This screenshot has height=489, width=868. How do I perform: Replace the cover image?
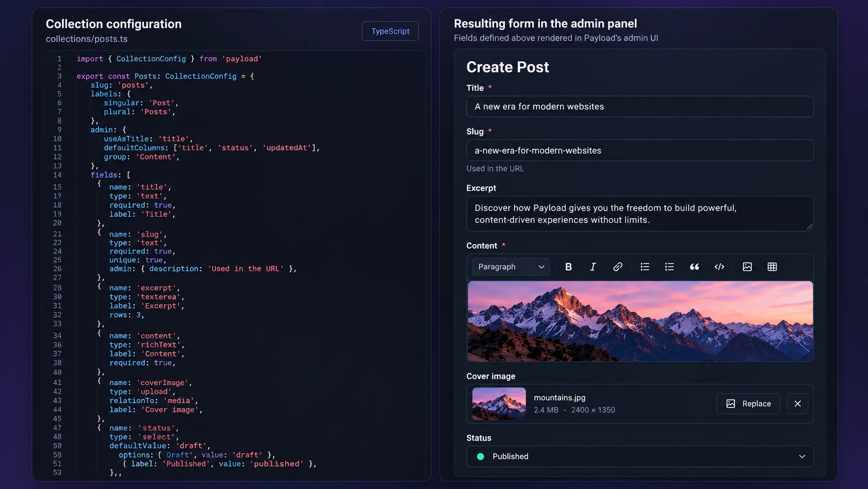click(x=748, y=404)
